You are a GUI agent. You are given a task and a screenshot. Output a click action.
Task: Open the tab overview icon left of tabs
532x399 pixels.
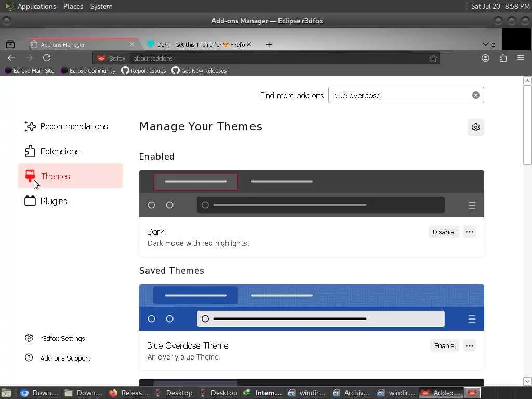[x=10, y=44]
